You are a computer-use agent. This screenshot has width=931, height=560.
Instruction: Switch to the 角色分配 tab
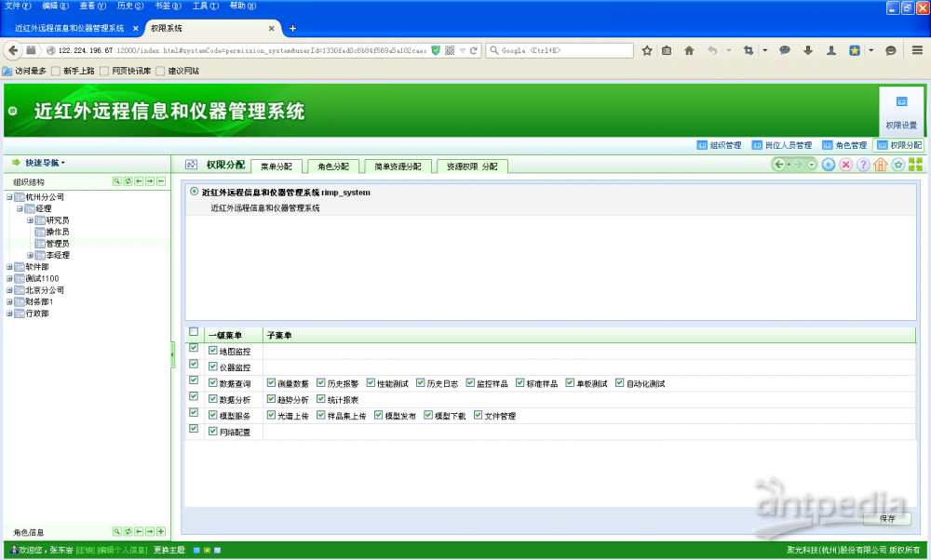point(332,167)
